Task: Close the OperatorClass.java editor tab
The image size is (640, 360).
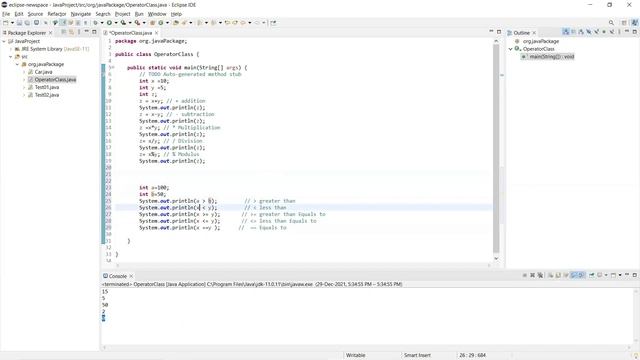Action: [x=156, y=33]
